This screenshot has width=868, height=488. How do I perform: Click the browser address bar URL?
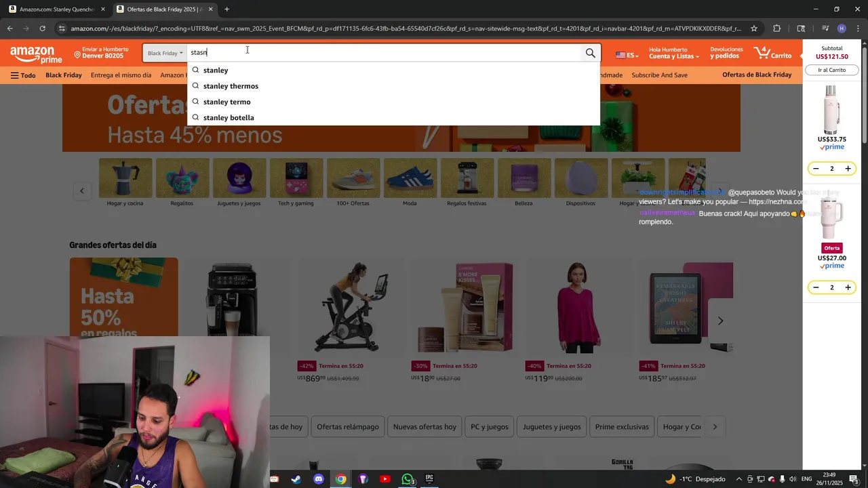click(406, 28)
